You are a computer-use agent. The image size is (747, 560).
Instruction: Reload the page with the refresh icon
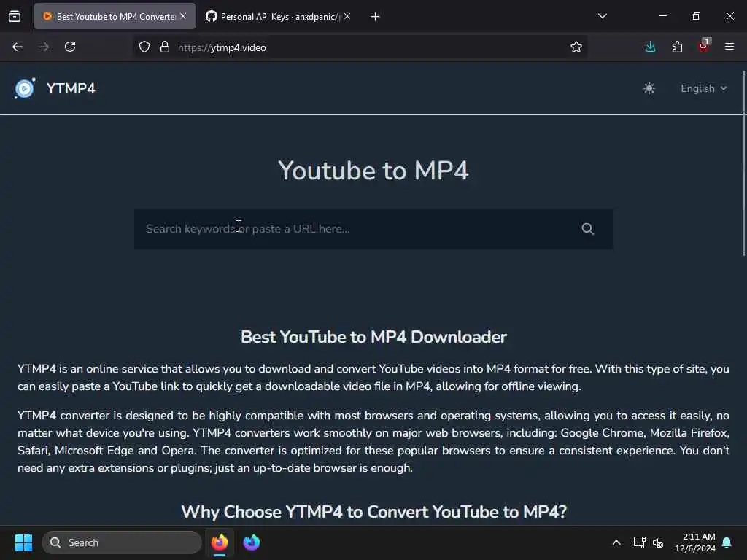[70, 47]
